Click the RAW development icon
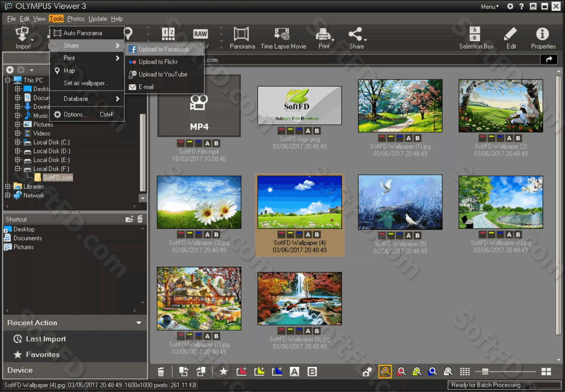This screenshot has height=392, width=565. [x=201, y=34]
